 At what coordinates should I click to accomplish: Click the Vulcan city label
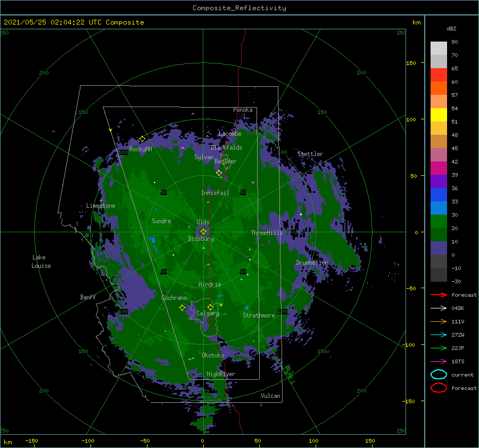click(x=271, y=396)
